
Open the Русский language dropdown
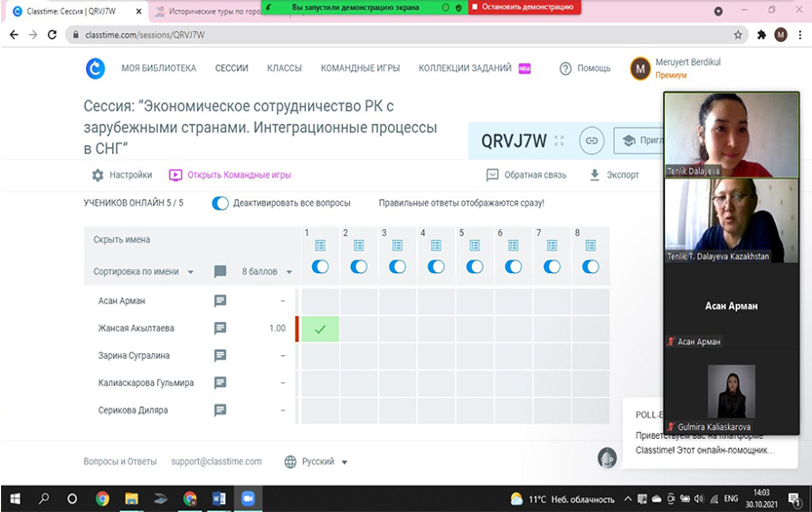tap(317, 461)
